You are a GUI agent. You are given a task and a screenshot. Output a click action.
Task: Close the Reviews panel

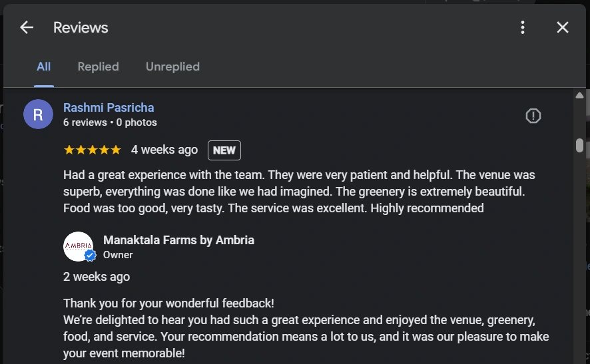(563, 27)
